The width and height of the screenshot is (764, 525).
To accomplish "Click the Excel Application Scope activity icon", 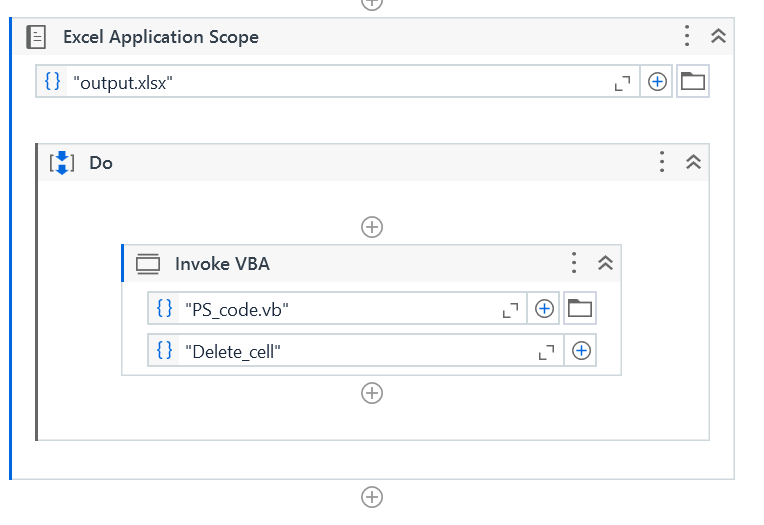I will pos(36,38).
